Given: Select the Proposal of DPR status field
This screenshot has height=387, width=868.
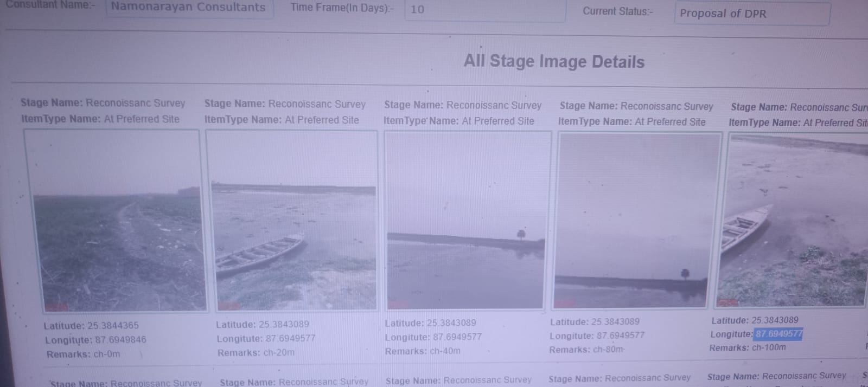Looking at the screenshot, I should click(751, 14).
